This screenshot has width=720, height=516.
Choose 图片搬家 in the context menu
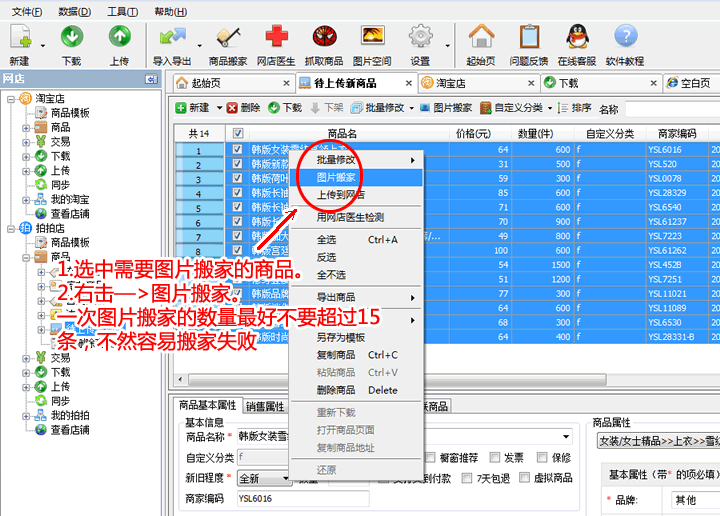pos(356,177)
